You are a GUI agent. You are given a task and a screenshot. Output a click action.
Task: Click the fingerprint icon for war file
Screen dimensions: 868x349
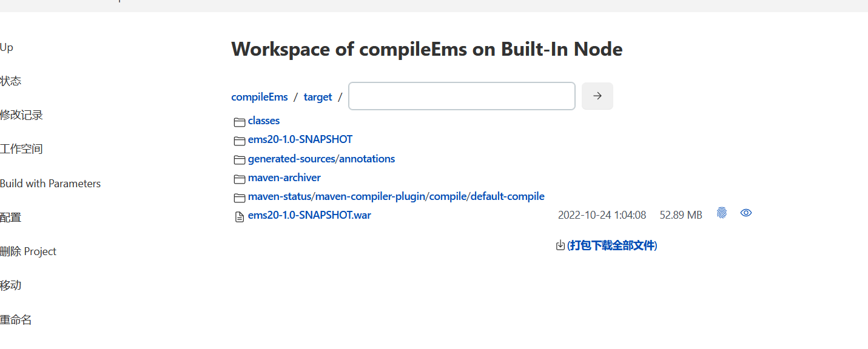tap(721, 213)
